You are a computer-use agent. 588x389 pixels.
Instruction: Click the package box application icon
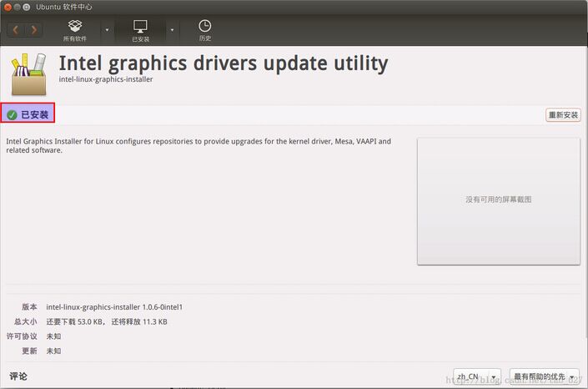click(x=29, y=74)
